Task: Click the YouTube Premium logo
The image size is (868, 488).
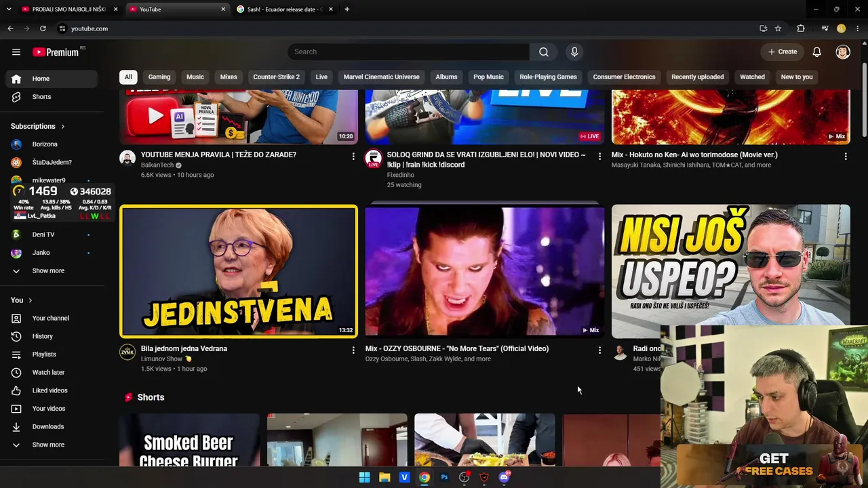Action: click(56, 52)
